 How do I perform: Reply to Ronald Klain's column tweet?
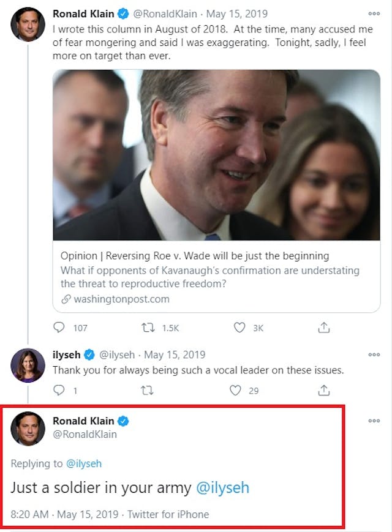pos(59,328)
